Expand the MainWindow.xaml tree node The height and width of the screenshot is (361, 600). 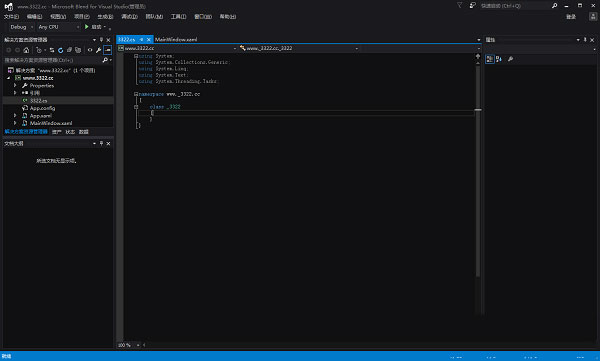pos(15,123)
